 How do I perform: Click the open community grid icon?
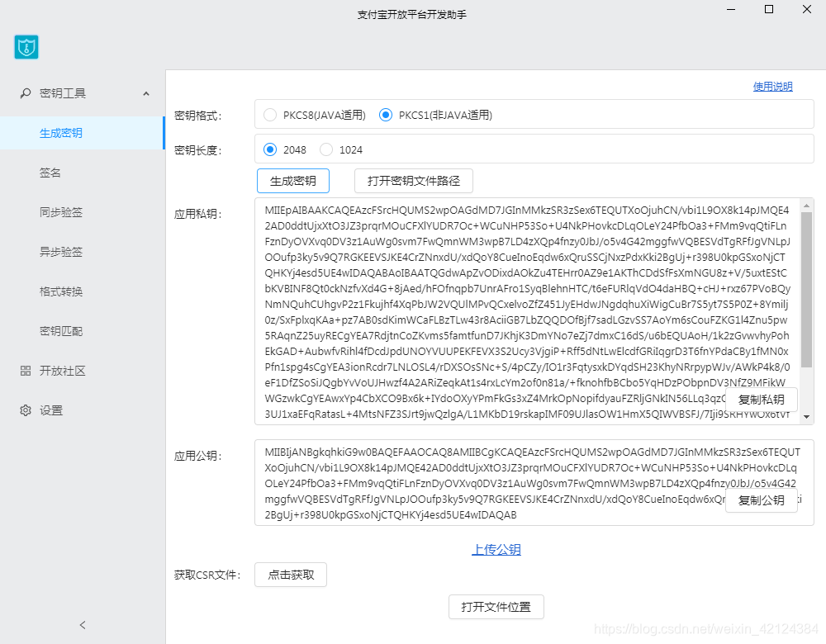point(26,371)
